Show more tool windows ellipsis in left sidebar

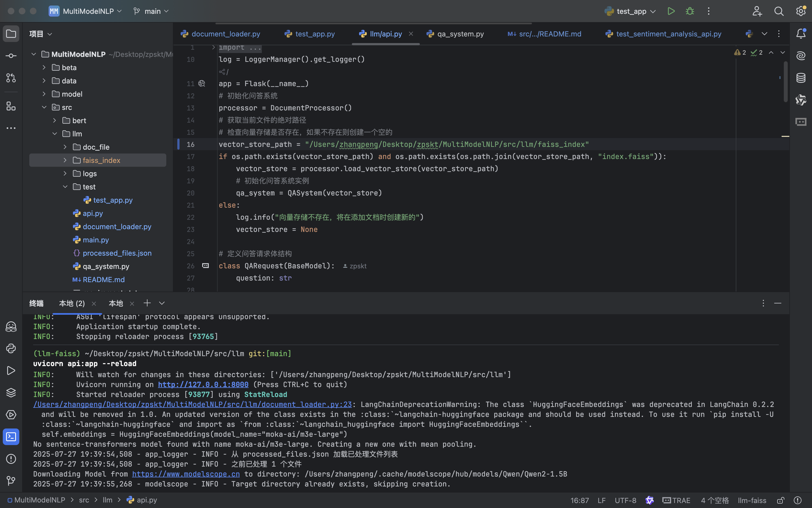(x=11, y=128)
